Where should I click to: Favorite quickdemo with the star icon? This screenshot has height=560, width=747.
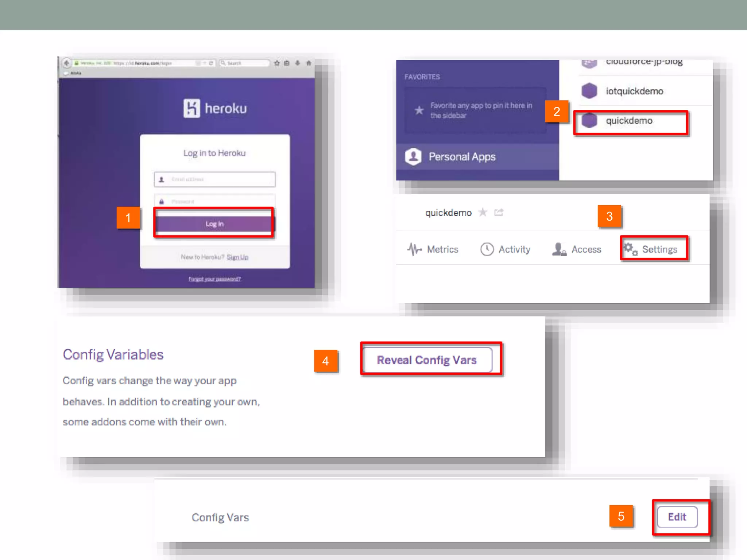coord(483,212)
